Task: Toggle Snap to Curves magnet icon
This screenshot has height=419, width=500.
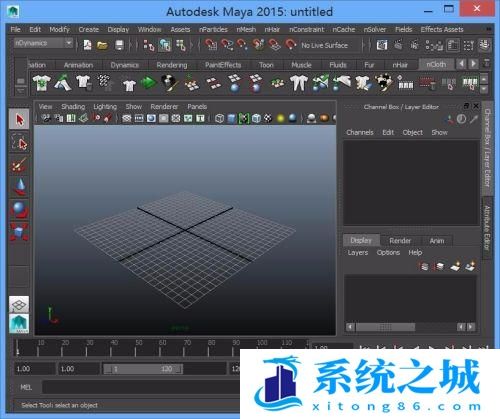Action: pyautogui.click(x=227, y=44)
